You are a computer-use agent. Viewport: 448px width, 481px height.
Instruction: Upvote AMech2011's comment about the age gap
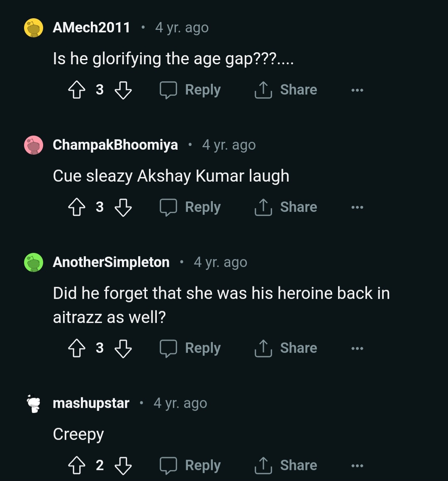click(x=77, y=90)
